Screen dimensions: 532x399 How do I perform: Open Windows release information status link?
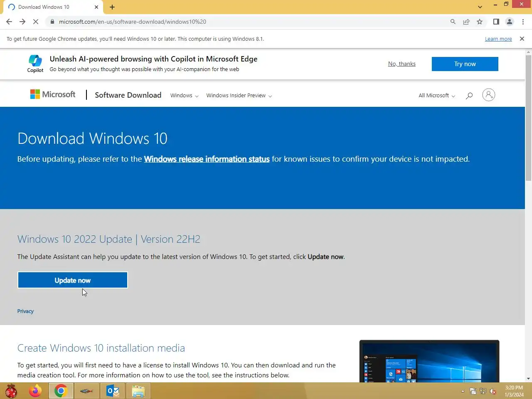pyautogui.click(x=207, y=159)
